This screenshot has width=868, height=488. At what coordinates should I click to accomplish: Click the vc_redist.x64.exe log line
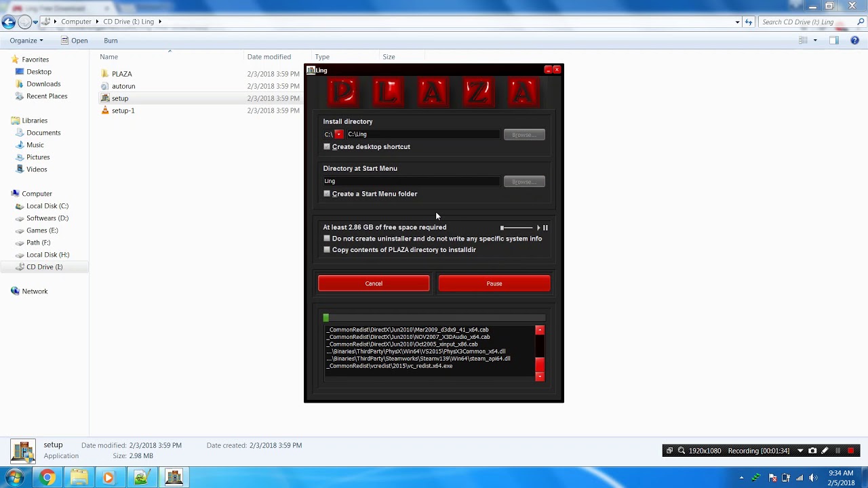(x=389, y=366)
